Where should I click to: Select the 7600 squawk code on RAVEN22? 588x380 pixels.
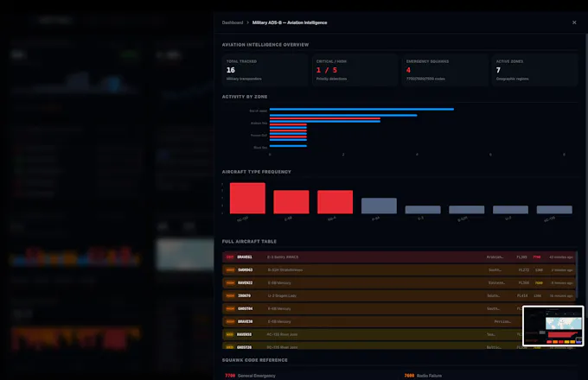coord(539,283)
